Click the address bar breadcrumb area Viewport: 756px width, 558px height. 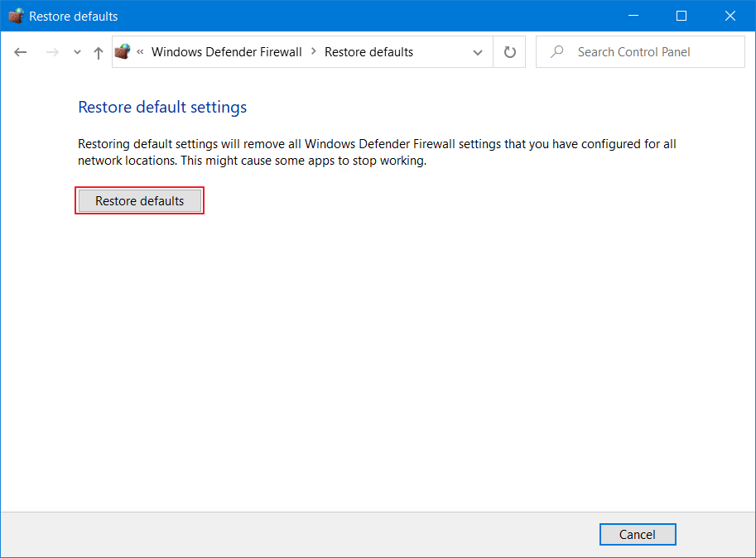coord(298,51)
